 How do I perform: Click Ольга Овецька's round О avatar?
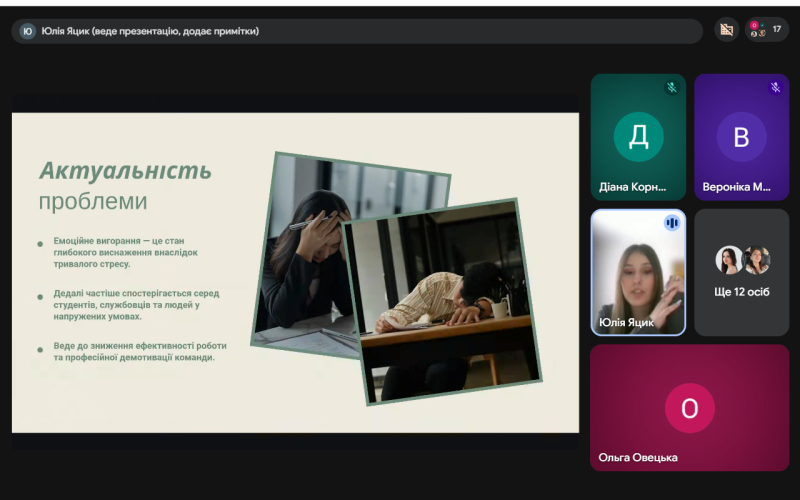click(689, 408)
